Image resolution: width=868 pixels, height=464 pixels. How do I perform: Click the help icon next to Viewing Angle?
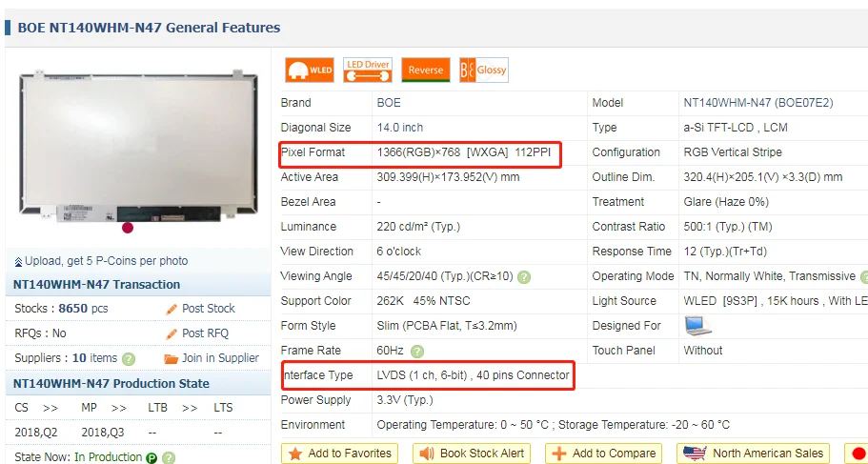[x=524, y=277]
